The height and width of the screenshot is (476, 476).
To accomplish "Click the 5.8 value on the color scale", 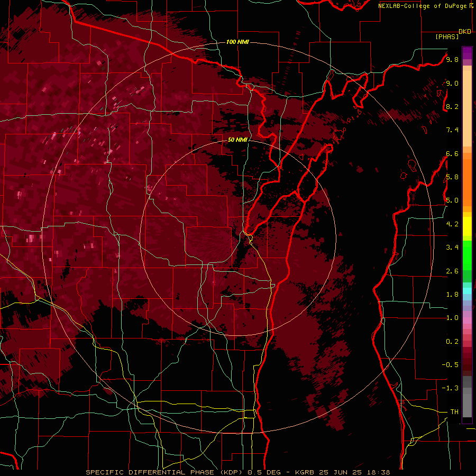I will (452, 177).
